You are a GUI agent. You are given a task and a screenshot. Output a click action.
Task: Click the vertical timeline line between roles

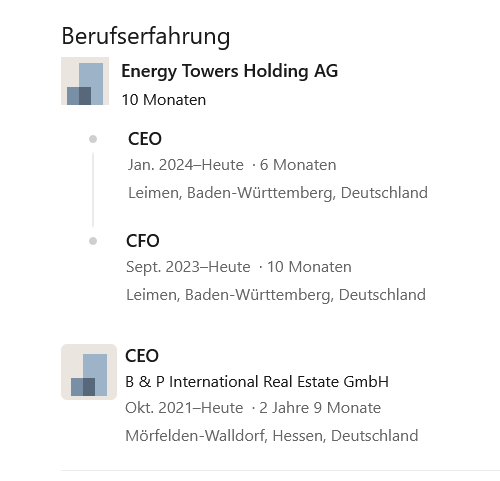pyautogui.click(x=93, y=190)
